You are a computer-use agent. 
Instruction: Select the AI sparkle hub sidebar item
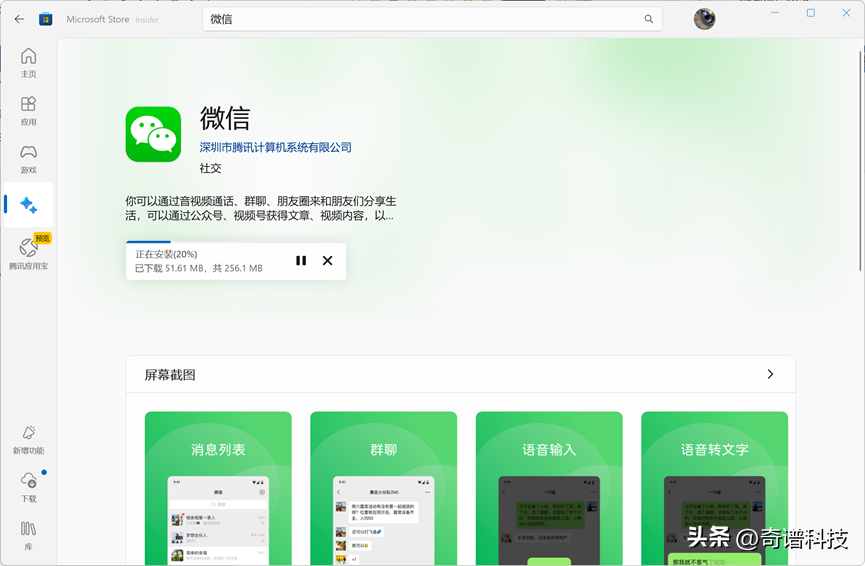pyautogui.click(x=29, y=205)
